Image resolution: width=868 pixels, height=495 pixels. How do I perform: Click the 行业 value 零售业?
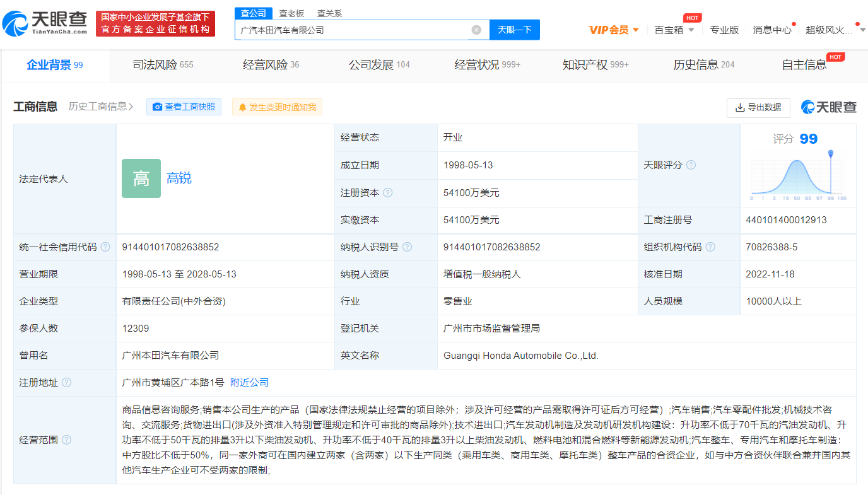[458, 301]
